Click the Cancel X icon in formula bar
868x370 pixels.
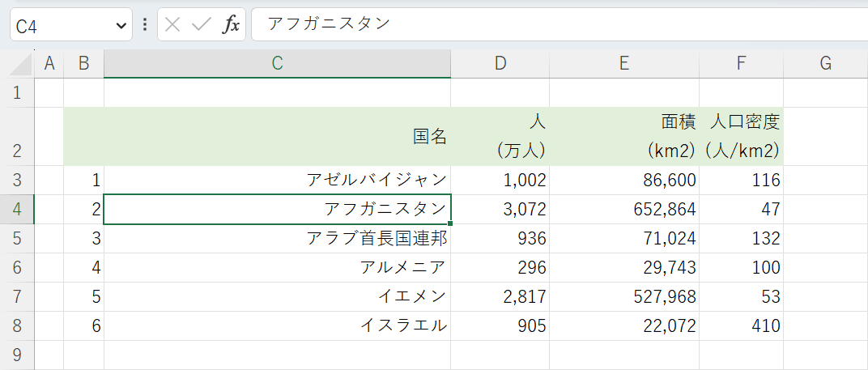172,25
